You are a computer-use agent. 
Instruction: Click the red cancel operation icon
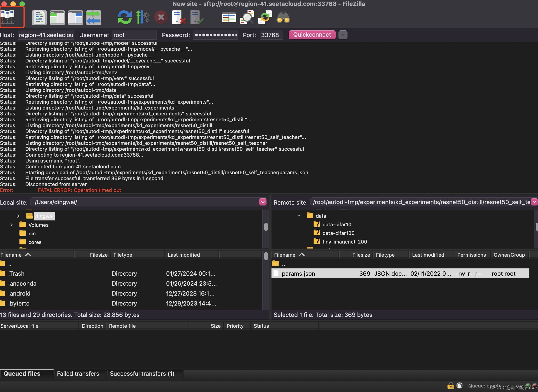(x=161, y=17)
